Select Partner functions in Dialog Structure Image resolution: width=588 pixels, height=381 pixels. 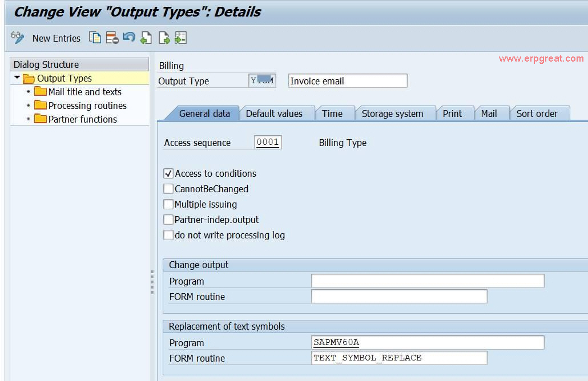point(83,119)
